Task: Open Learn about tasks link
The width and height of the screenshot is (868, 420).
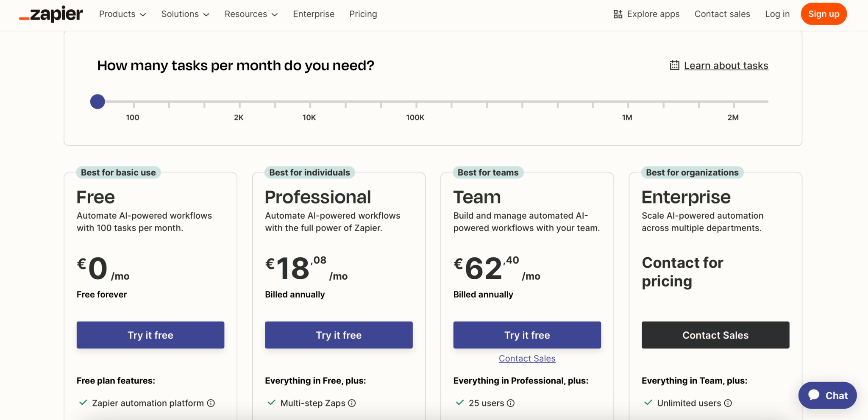Action: (x=726, y=66)
